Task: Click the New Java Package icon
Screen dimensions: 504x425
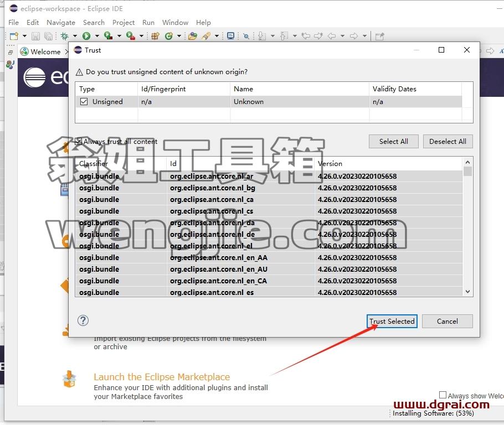Action: pos(155,36)
